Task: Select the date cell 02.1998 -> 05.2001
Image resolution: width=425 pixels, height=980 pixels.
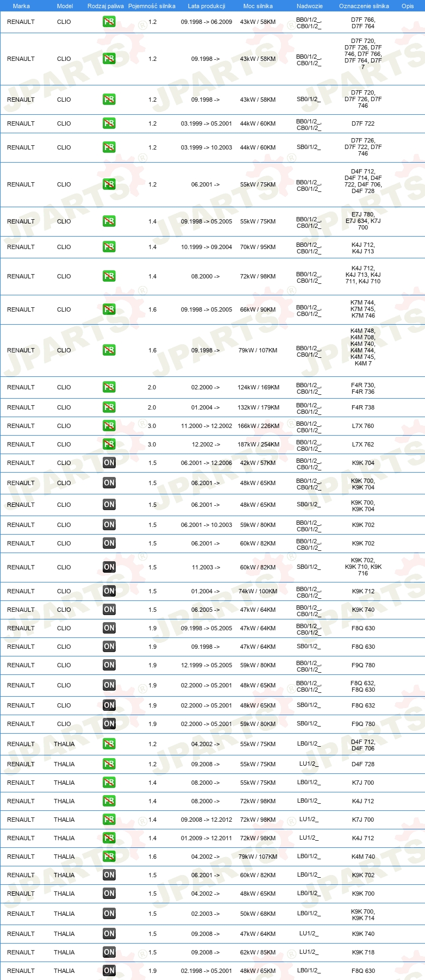Action: coord(207,971)
